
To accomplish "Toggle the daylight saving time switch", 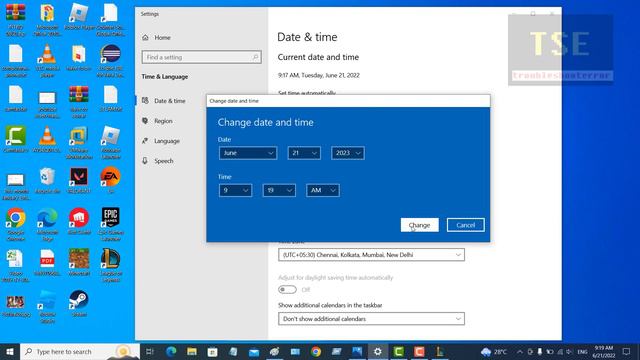I will click(287, 289).
